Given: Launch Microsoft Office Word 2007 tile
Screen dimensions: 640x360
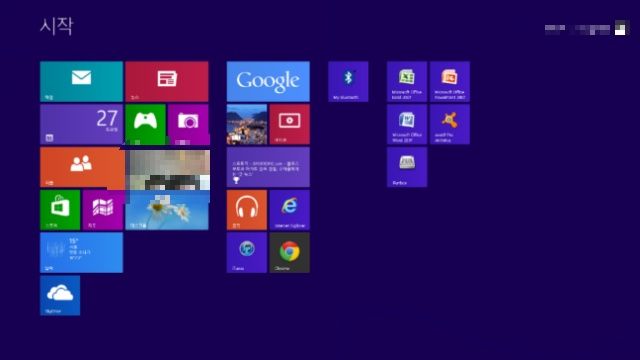Looking at the screenshot, I should [407, 124].
